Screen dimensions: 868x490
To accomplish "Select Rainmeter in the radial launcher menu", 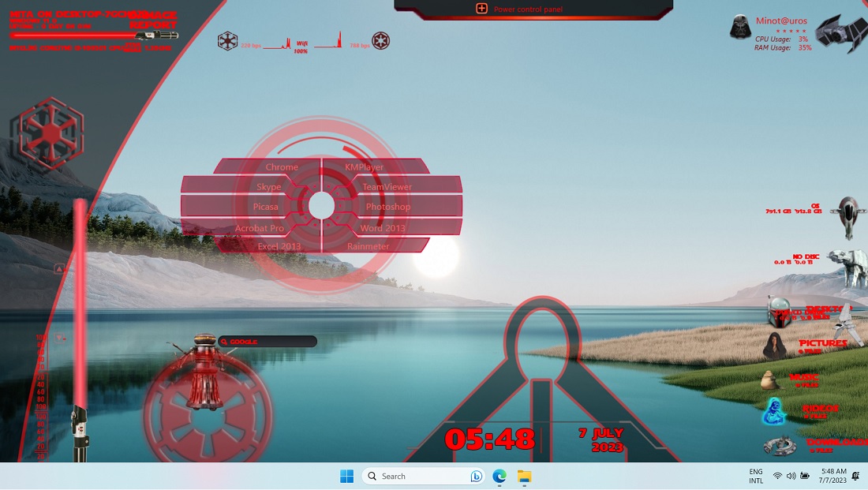I will pyautogui.click(x=368, y=245).
